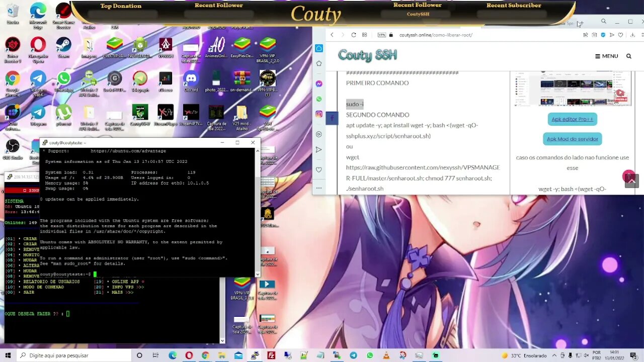Viewport: 644px width, 362px height.
Task: Click scrollbar down arrow in couty@coutyteste terminal
Action: point(258,275)
